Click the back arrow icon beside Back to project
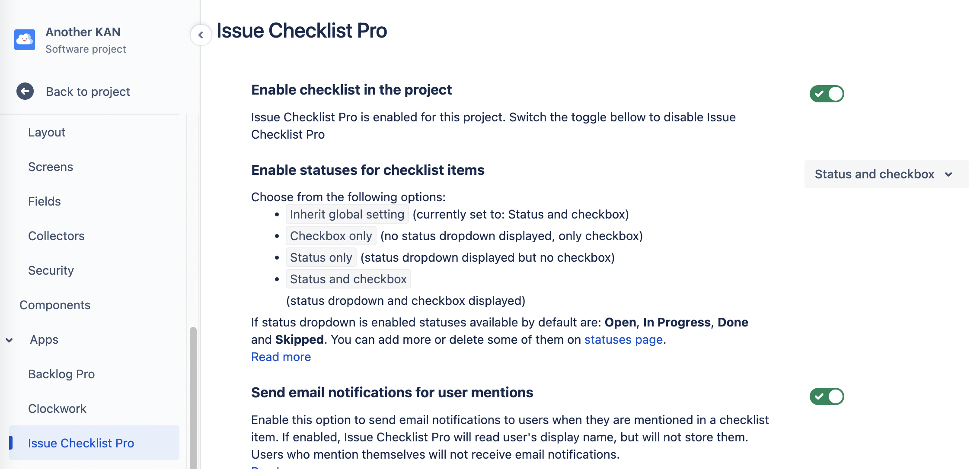The image size is (980, 469). coord(25,91)
